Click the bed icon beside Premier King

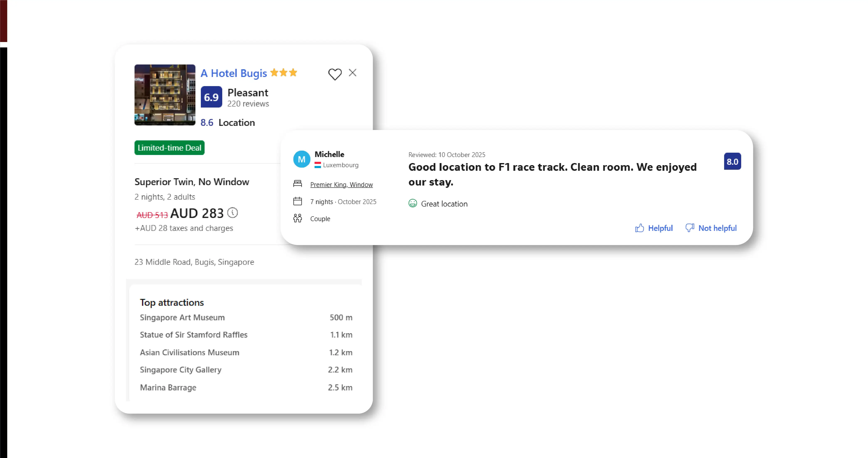[297, 184]
